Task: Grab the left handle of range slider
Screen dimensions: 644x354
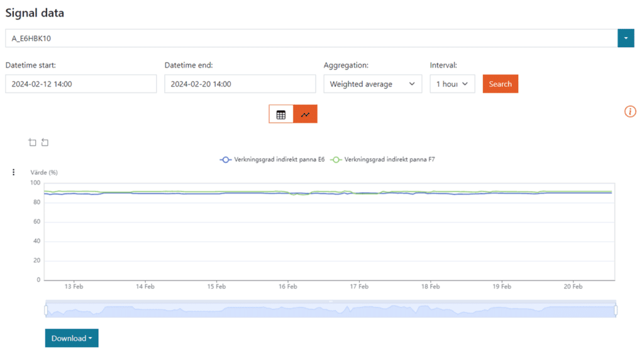Action: pos(46,310)
